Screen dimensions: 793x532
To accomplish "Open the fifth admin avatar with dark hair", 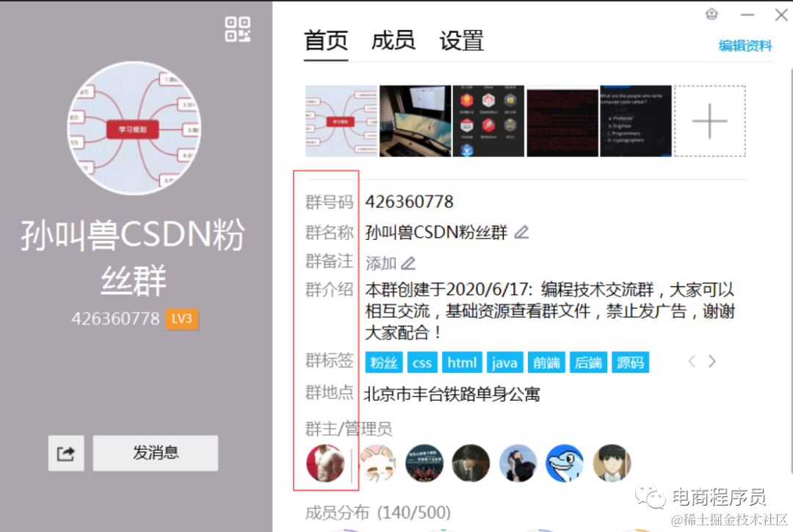I will (x=518, y=463).
